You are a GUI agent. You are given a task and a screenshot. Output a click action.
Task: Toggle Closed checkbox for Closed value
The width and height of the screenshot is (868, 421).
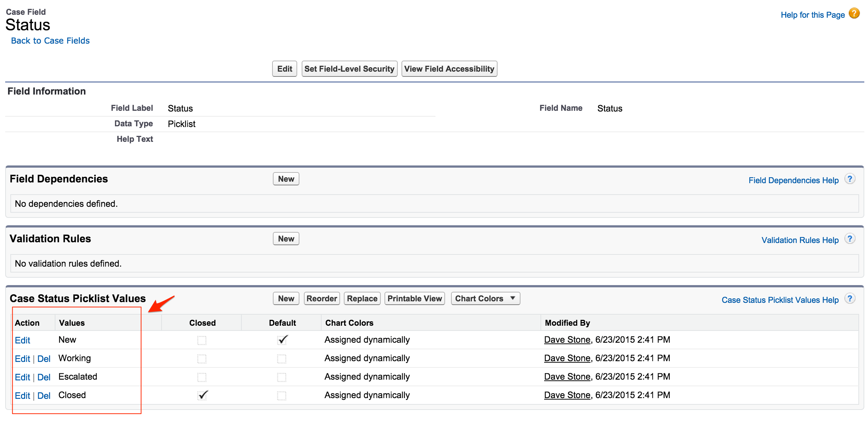202,396
